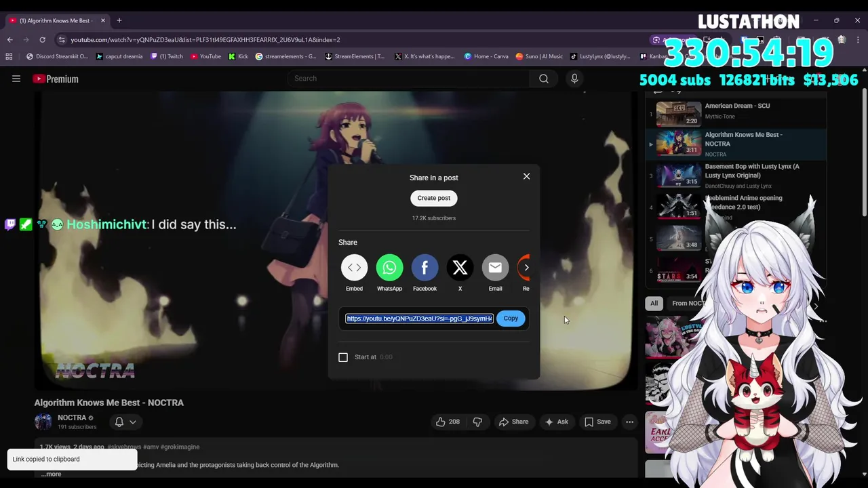Open Kick bookmark
868x488 pixels.
coord(238,56)
